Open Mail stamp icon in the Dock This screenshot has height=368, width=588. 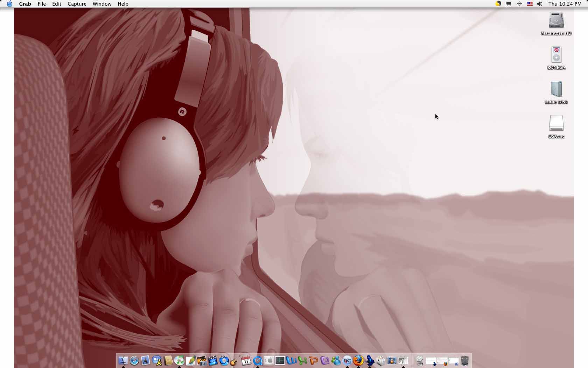[146, 361]
